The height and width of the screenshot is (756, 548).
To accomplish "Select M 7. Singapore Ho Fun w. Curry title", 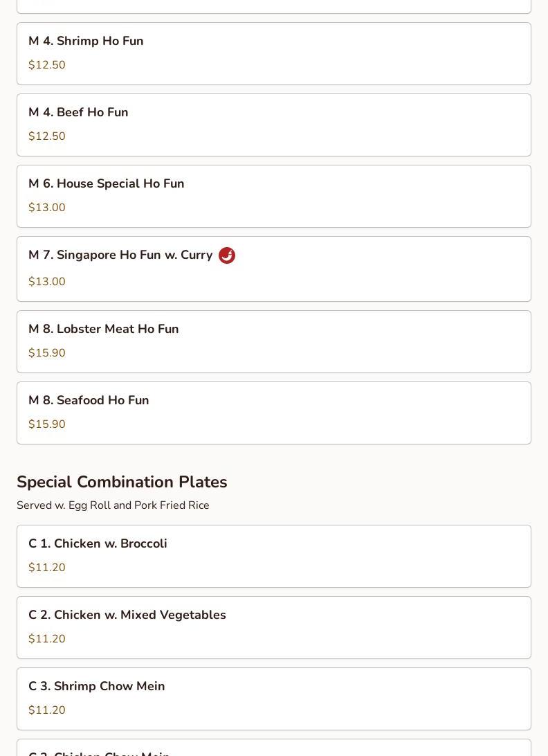I will (x=120, y=255).
